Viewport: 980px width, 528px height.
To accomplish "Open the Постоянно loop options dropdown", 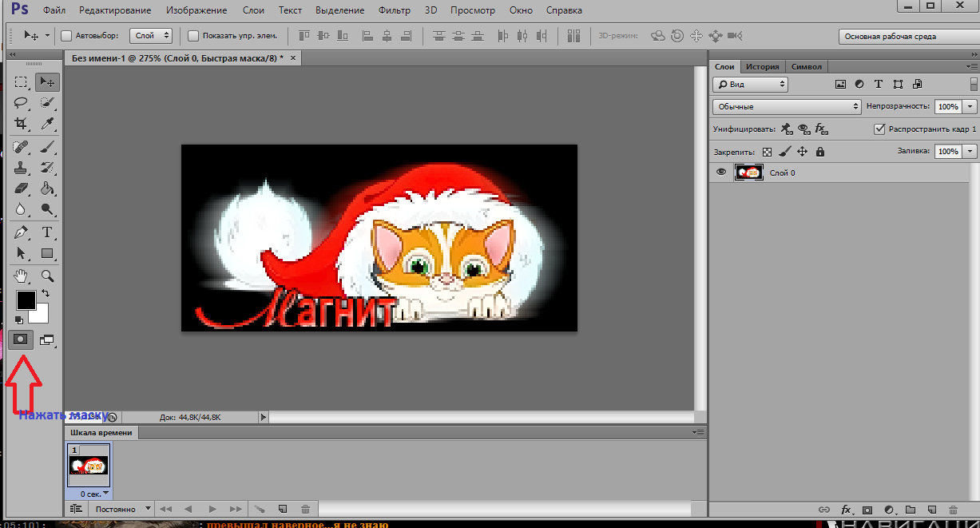I will 121,509.
